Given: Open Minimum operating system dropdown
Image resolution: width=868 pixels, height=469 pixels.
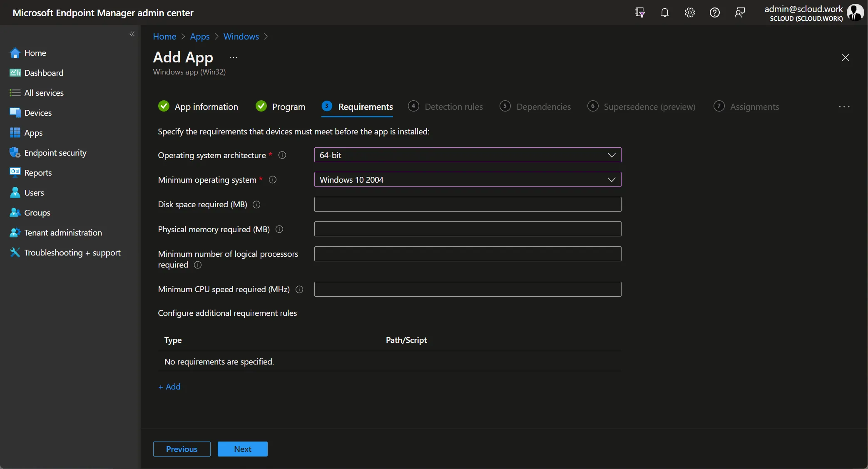Looking at the screenshot, I should [x=468, y=180].
